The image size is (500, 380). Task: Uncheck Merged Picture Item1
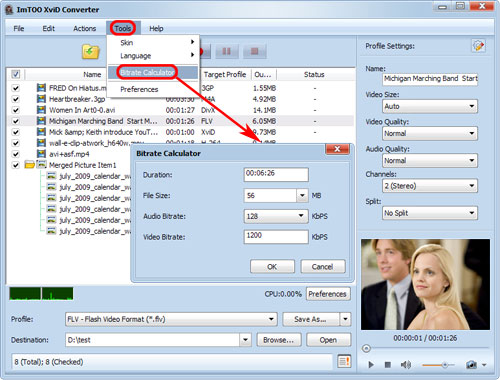(x=15, y=165)
